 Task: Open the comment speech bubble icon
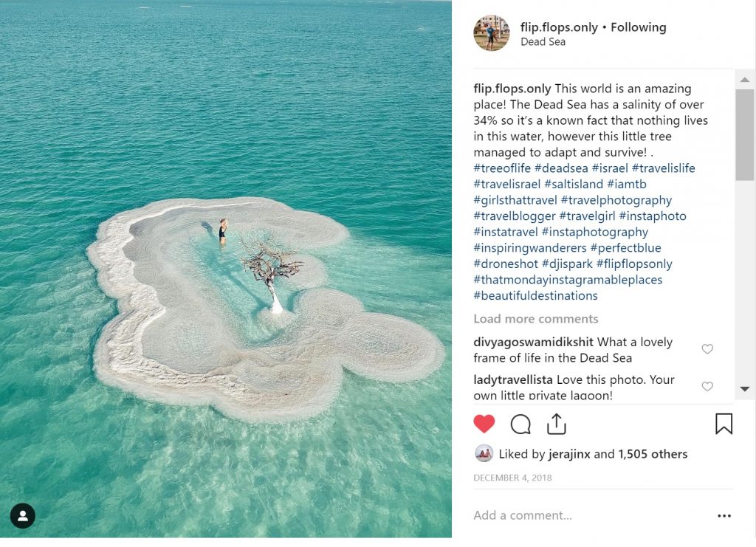click(x=520, y=424)
